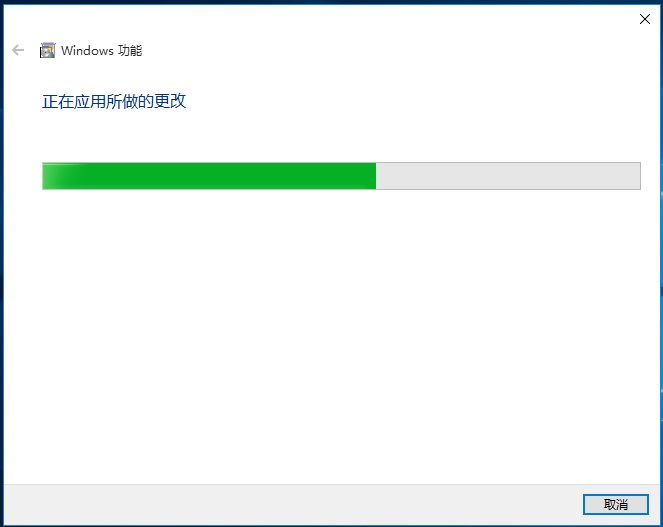The image size is (663, 527).
Task: Click the light green start of the progress bar
Action: click(x=55, y=176)
